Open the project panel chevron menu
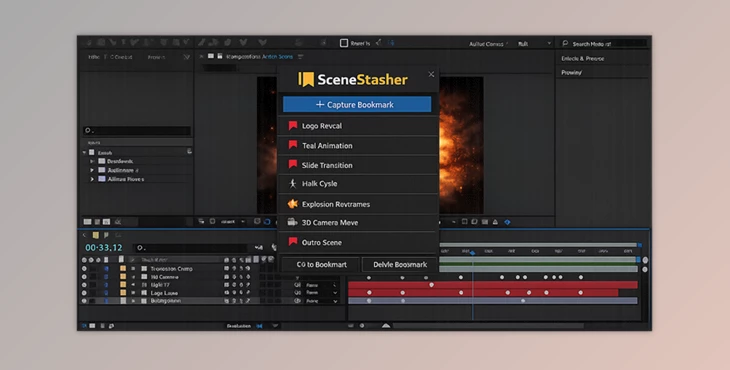The height and width of the screenshot is (370, 730). pos(186,57)
